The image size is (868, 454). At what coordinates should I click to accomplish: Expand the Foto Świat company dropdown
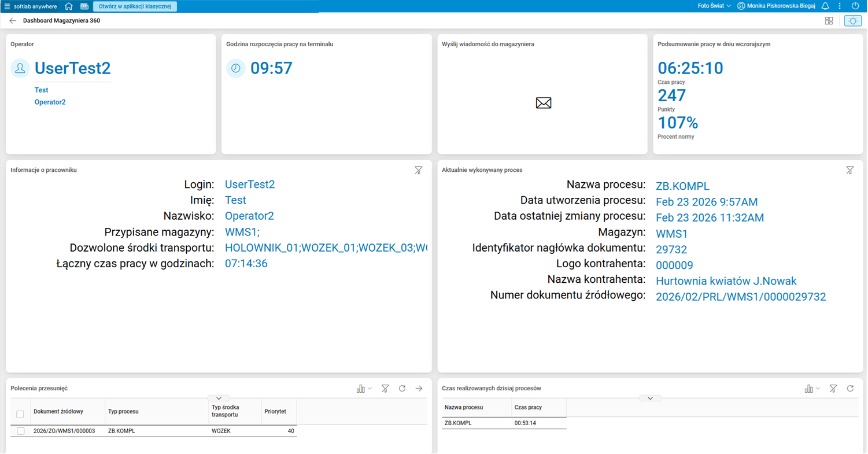(714, 6)
